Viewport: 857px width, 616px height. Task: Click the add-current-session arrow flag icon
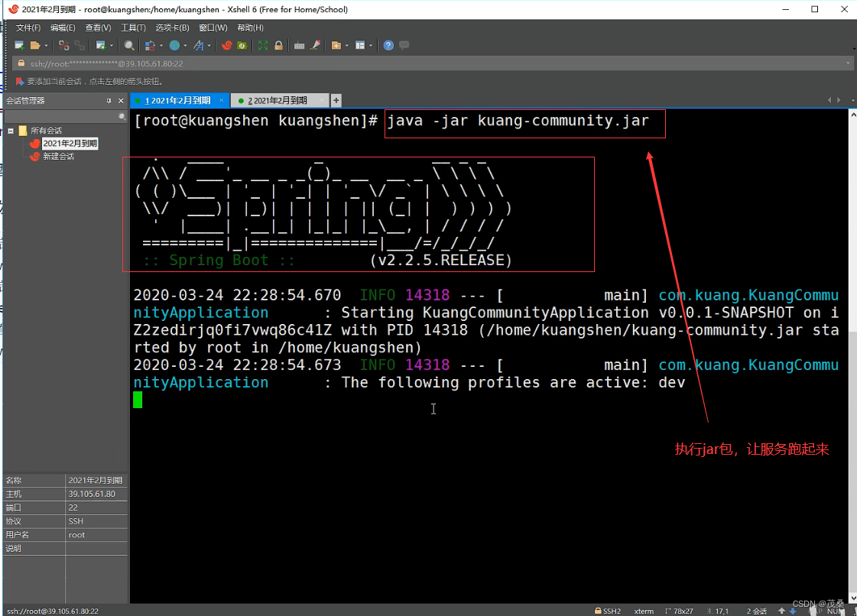point(20,82)
